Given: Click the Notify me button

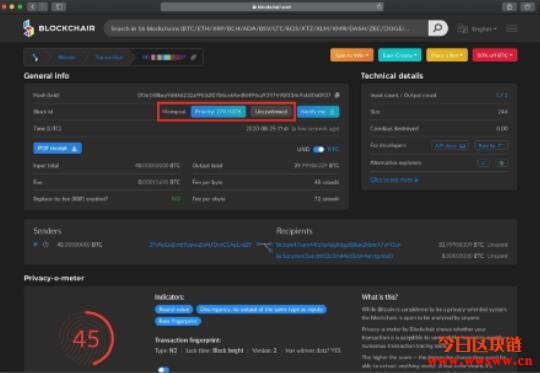Looking at the screenshot, I should coord(318,112).
